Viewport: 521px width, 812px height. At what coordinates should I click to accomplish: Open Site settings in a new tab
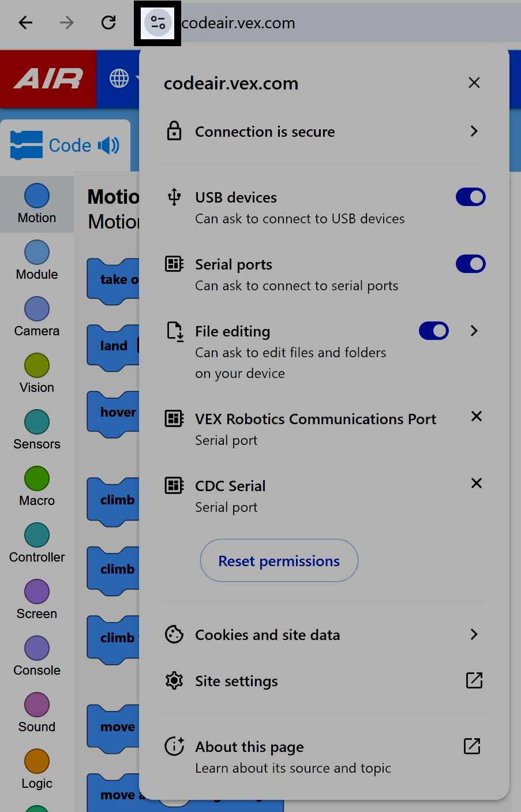pyautogui.click(x=474, y=680)
